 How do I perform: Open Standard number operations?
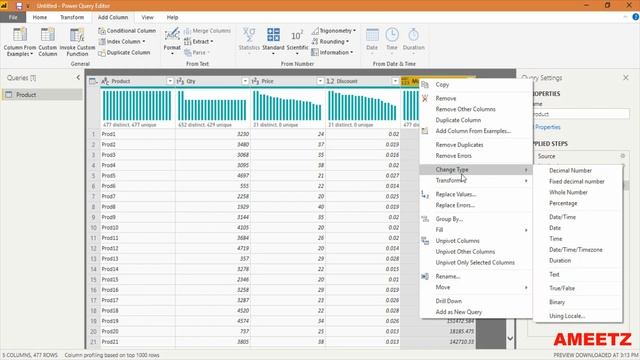(x=273, y=41)
